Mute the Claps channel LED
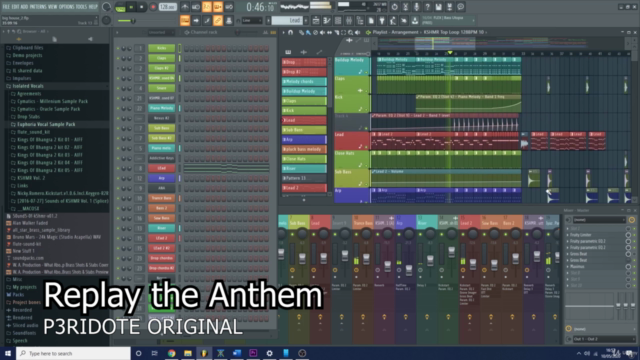 point(118,58)
